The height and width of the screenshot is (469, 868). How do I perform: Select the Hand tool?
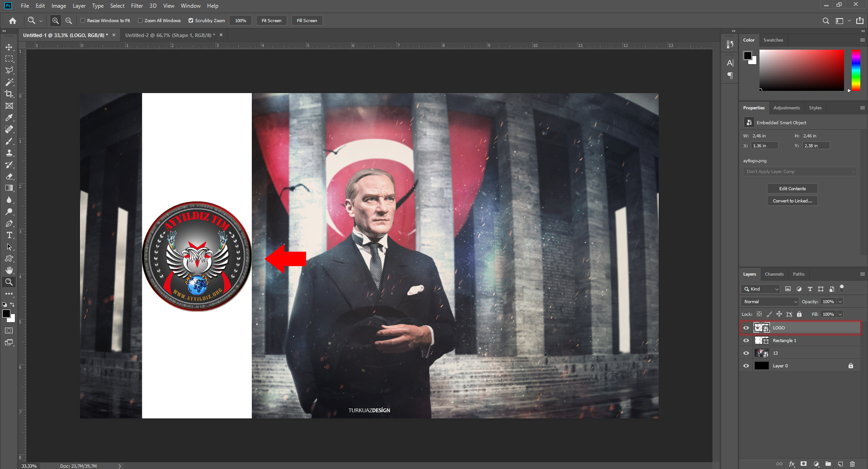click(x=9, y=270)
